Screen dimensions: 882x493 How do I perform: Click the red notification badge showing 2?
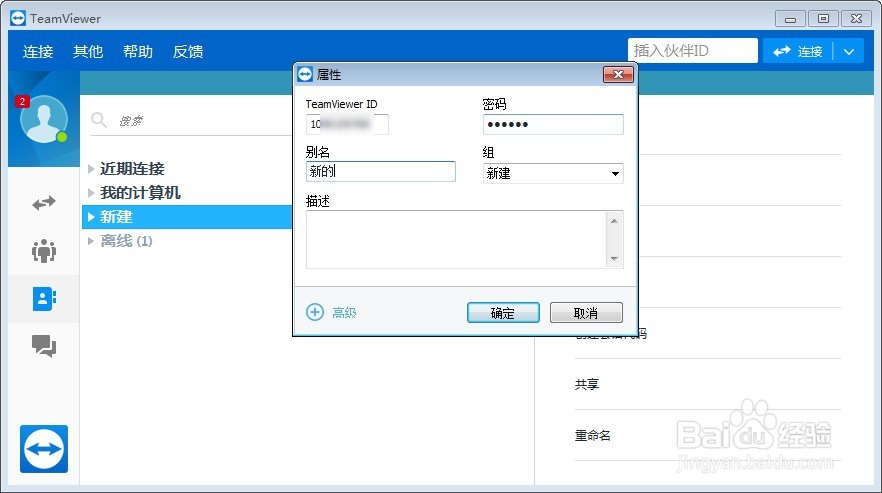pyautogui.click(x=22, y=102)
